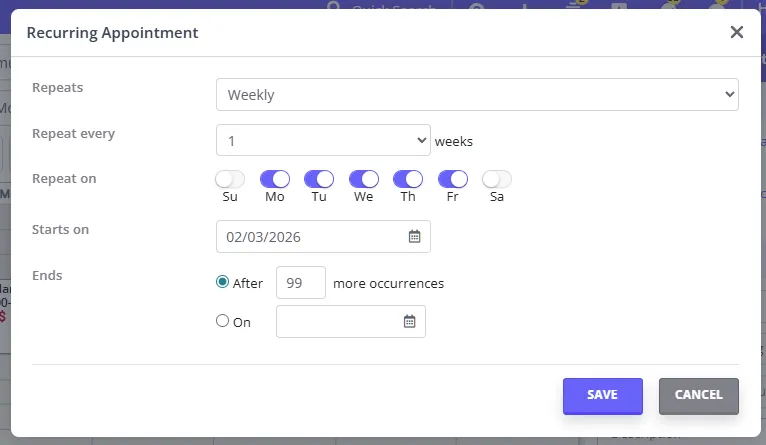Image resolution: width=766 pixels, height=445 pixels.
Task: Open the Starts on calendar picker icon
Action: [x=414, y=236]
